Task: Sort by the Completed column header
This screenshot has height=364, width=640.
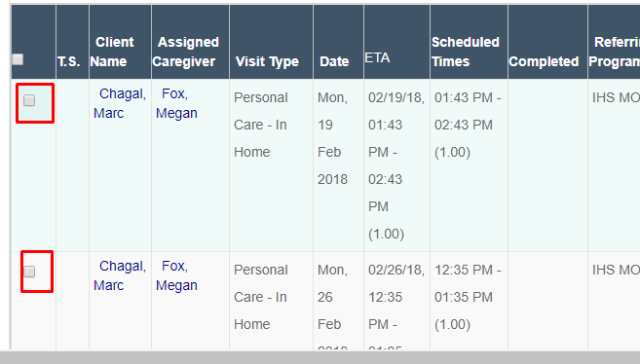Action: coord(544,61)
